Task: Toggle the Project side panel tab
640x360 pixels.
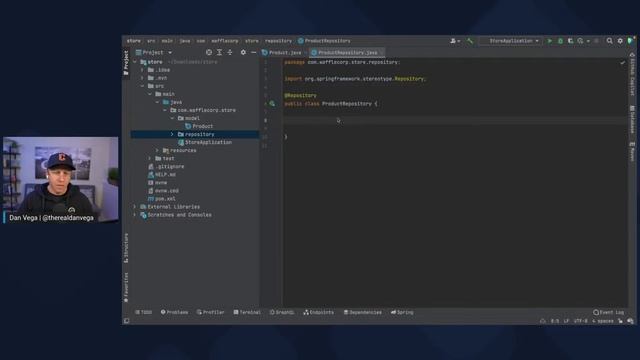Action: coord(126,63)
